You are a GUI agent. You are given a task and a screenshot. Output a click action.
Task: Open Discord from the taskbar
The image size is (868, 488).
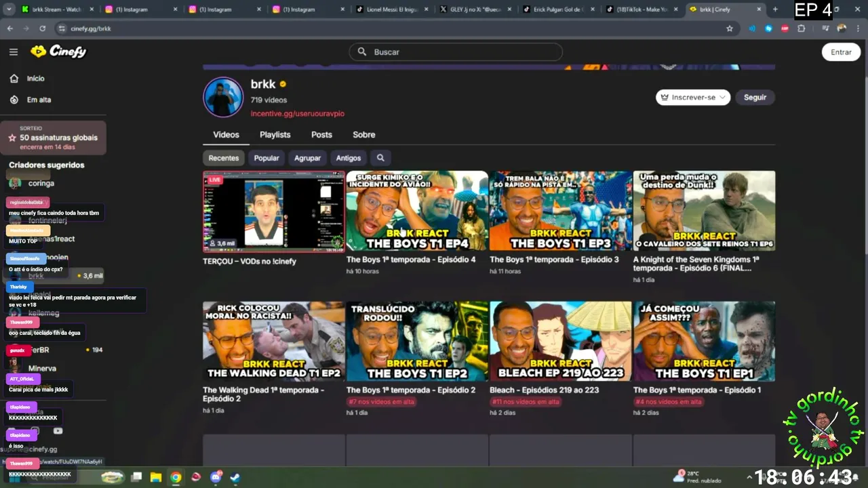click(216, 477)
